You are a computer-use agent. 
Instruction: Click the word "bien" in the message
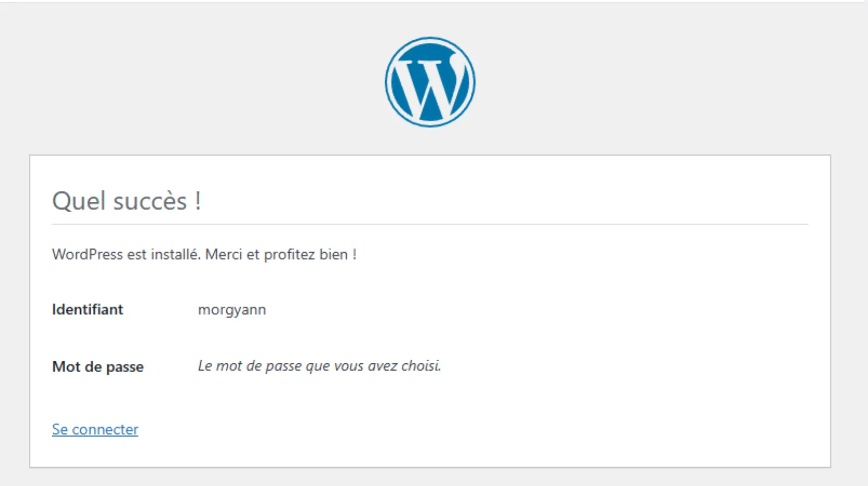(x=333, y=254)
